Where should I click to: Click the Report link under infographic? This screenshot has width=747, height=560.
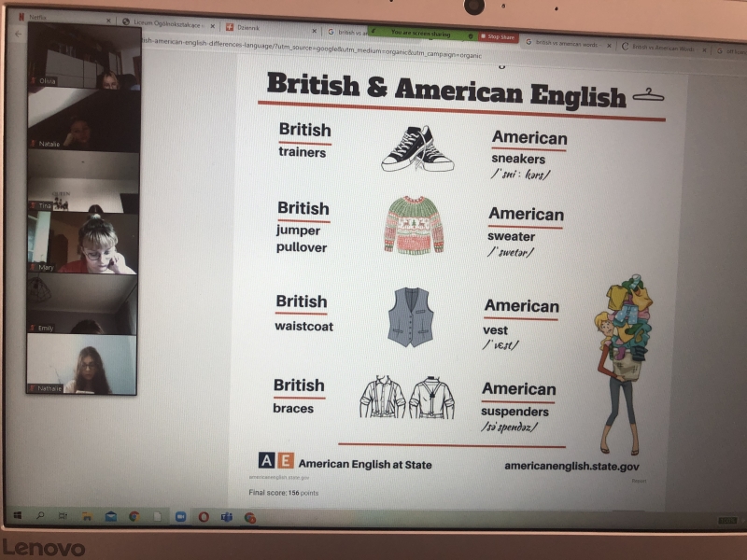[x=639, y=481]
